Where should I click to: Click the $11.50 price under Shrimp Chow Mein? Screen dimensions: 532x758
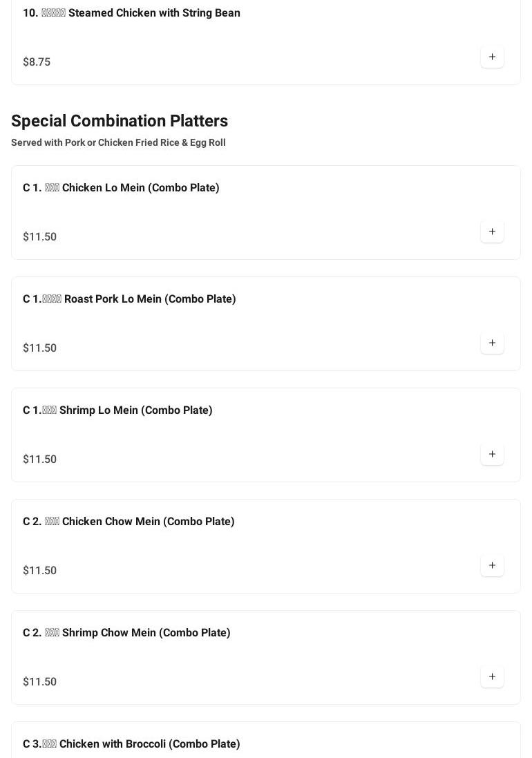[40, 681]
